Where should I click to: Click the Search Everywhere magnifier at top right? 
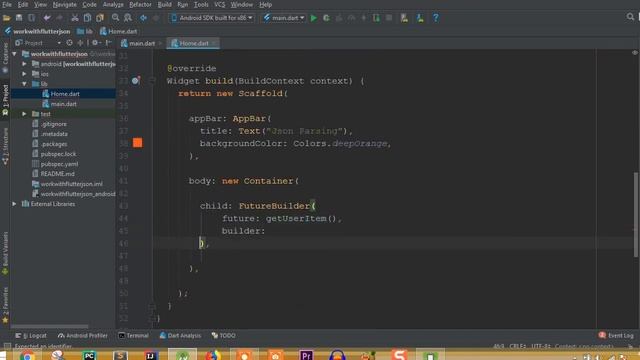pyautogui.click(x=630, y=17)
